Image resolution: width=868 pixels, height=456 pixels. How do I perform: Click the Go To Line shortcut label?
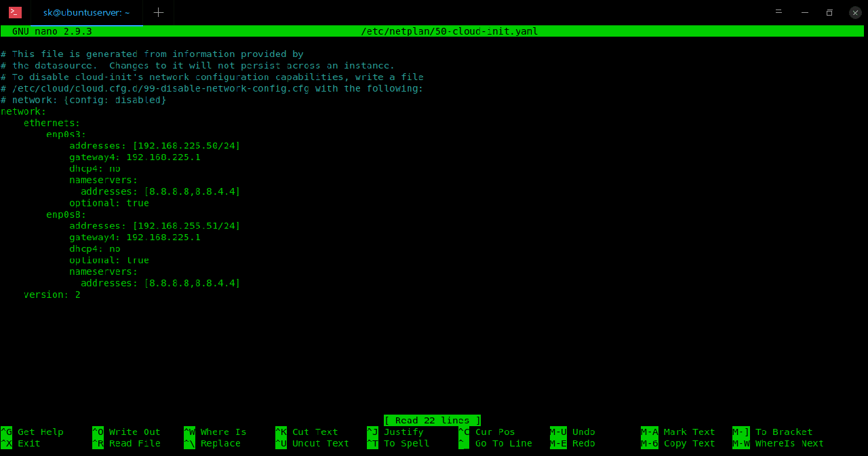(503, 444)
